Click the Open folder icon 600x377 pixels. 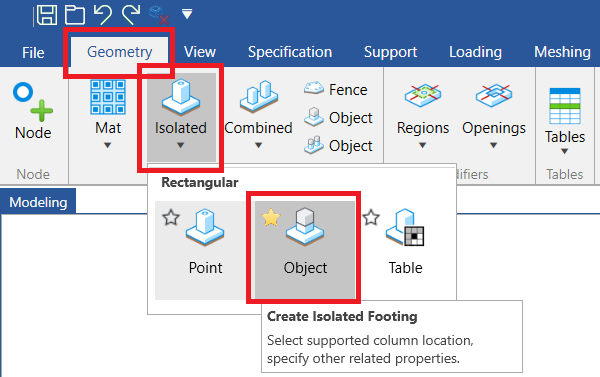pos(75,15)
